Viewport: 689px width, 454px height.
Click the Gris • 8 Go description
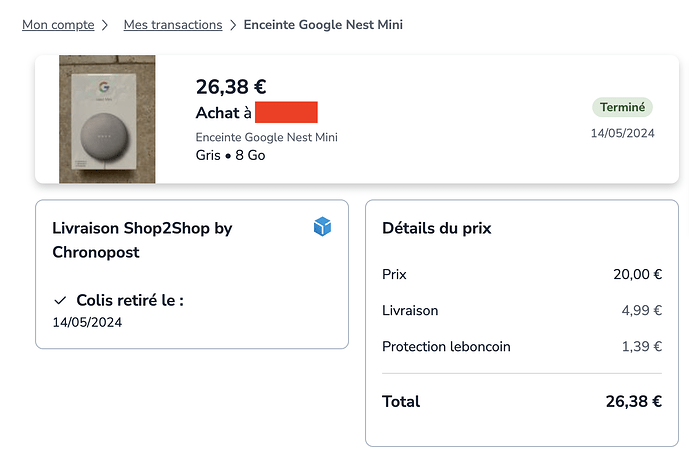click(231, 155)
